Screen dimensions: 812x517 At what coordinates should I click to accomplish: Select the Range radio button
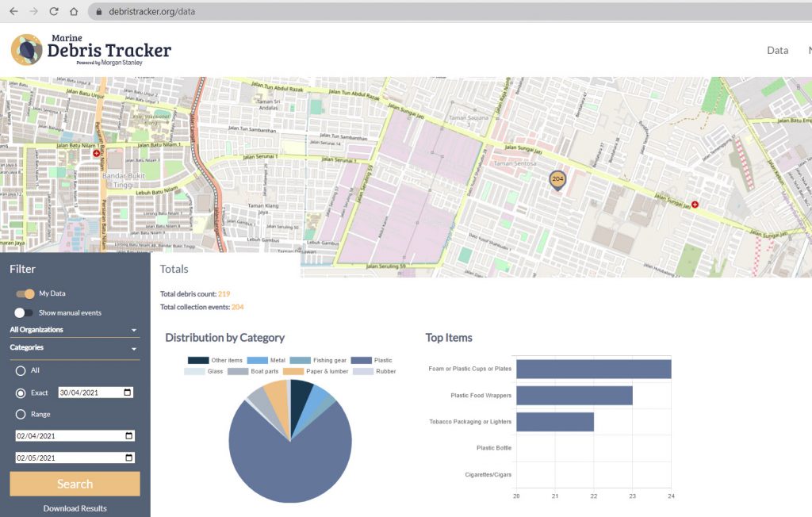coord(21,414)
